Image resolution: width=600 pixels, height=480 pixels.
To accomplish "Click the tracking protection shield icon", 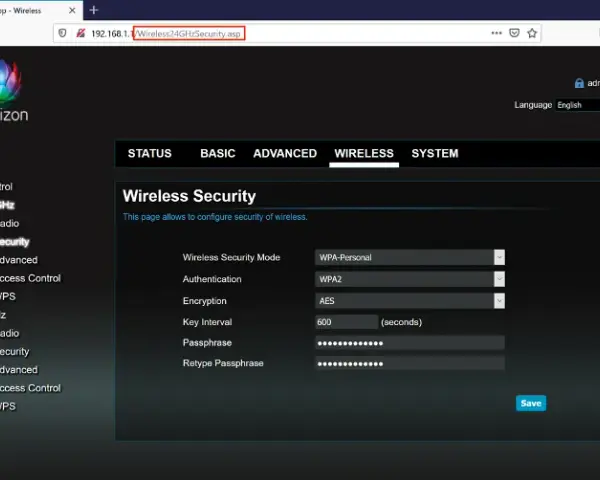I will [x=62, y=33].
